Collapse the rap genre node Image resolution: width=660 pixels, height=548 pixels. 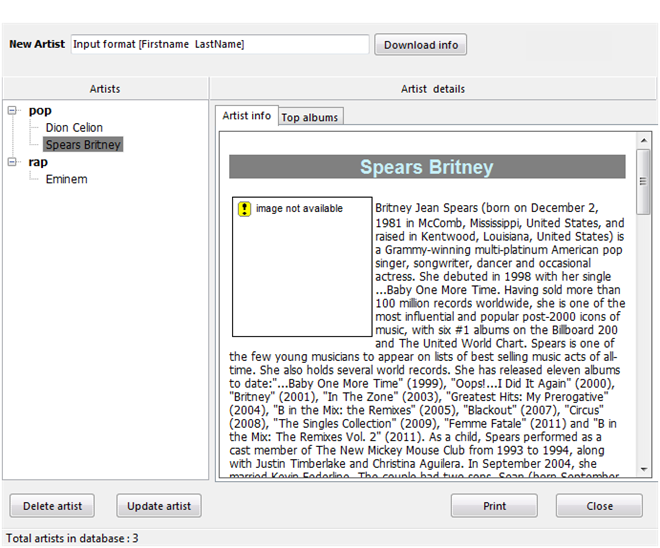click(12, 162)
